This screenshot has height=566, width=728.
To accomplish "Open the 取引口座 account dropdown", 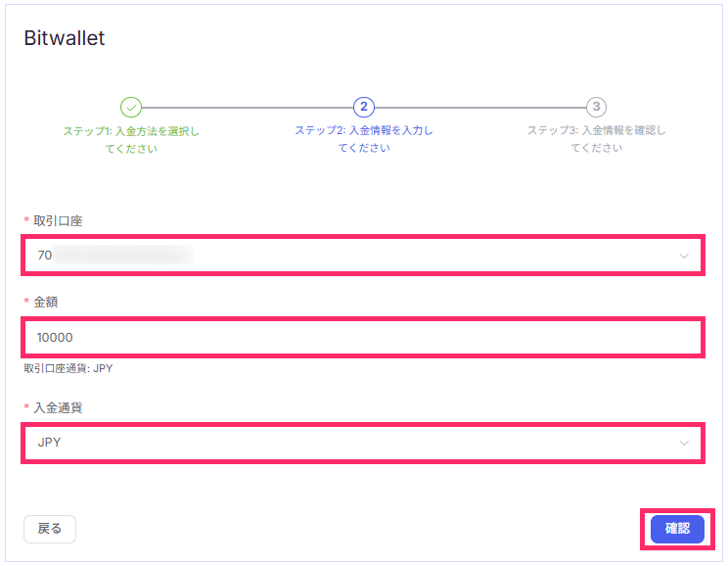I will 363,256.
